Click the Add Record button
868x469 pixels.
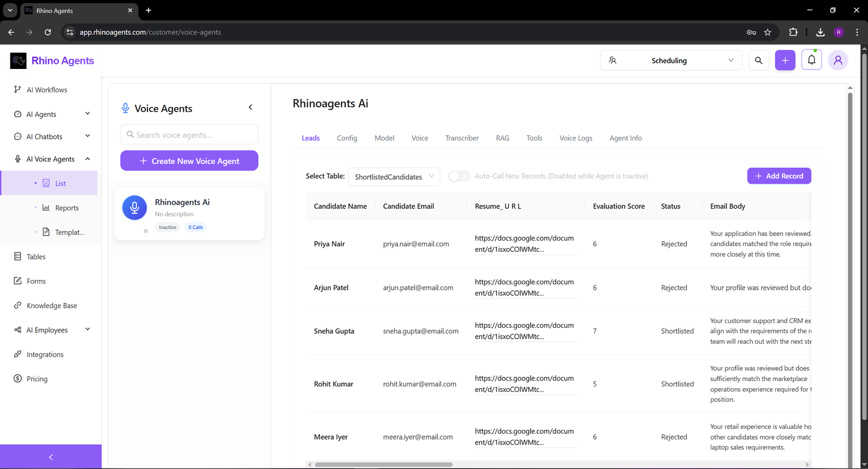click(779, 176)
